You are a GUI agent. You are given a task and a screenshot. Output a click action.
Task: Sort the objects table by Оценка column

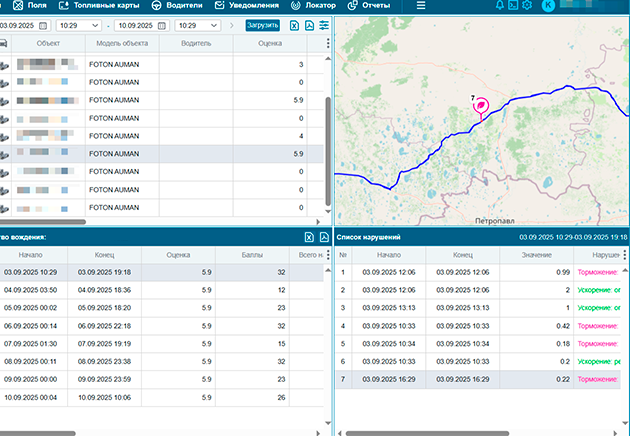click(x=269, y=44)
